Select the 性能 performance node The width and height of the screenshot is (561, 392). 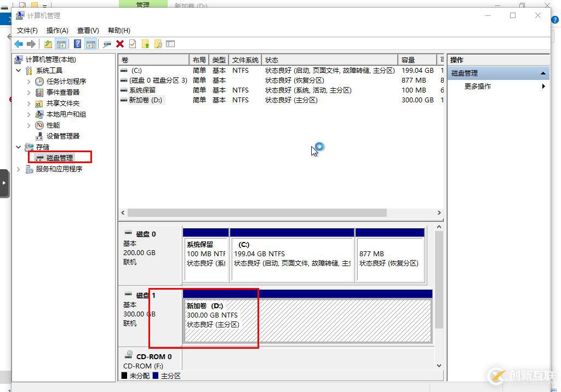[x=53, y=125]
